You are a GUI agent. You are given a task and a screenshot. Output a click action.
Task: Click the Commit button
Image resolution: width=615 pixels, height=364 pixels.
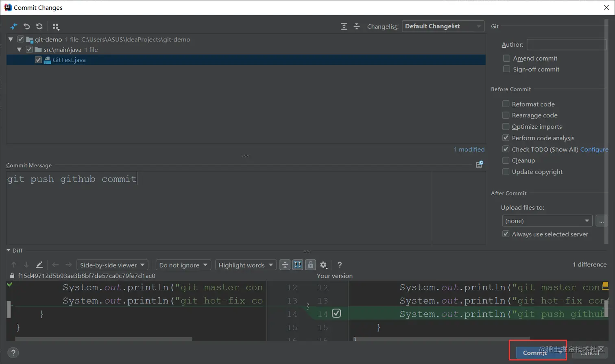pos(535,353)
